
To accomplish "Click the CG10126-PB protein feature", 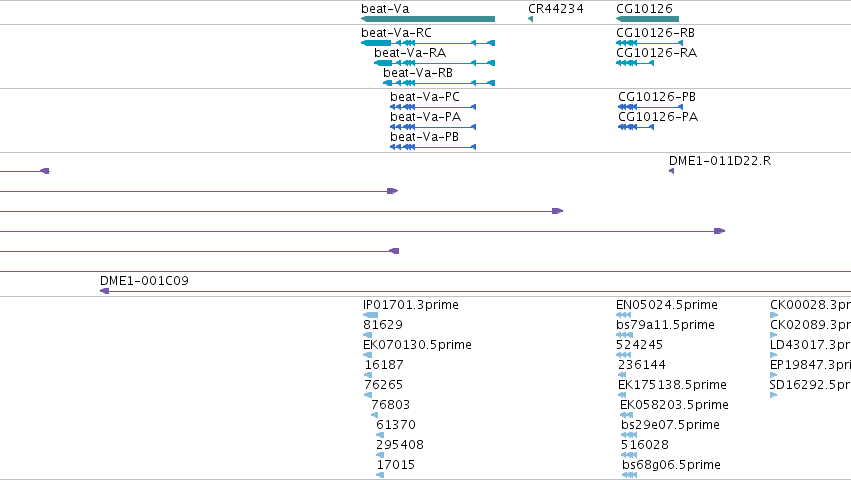I will click(x=650, y=107).
